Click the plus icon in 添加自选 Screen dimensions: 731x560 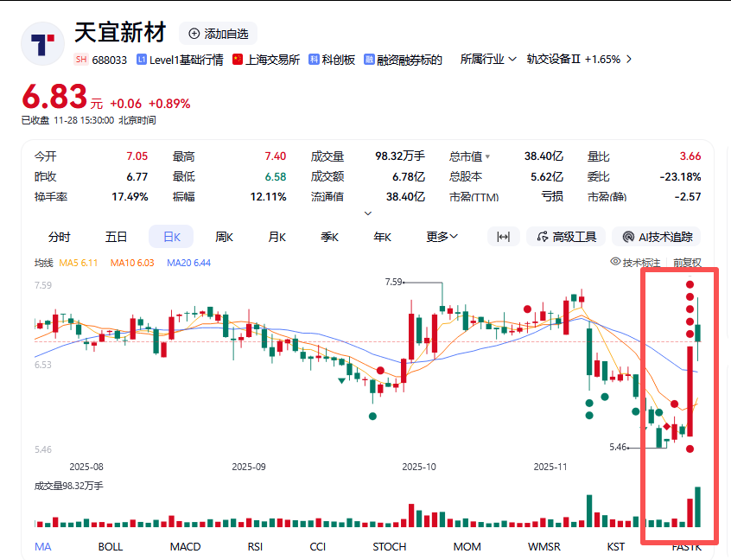coord(194,34)
